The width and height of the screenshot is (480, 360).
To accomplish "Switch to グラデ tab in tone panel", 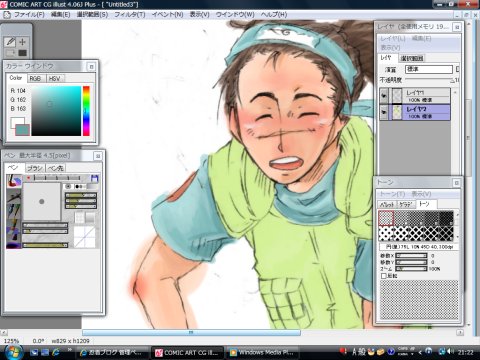I will pyautogui.click(x=406, y=204).
